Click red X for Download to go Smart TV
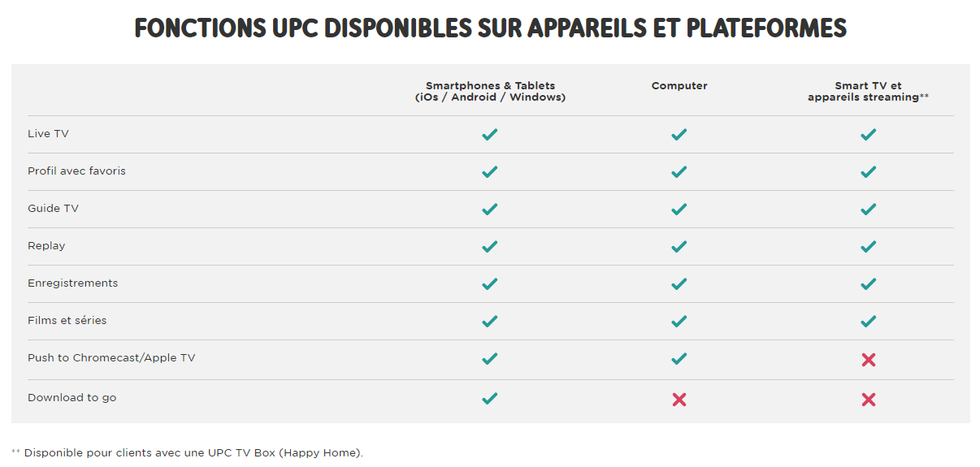The height and width of the screenshot is (467, 980). point(868,399)
